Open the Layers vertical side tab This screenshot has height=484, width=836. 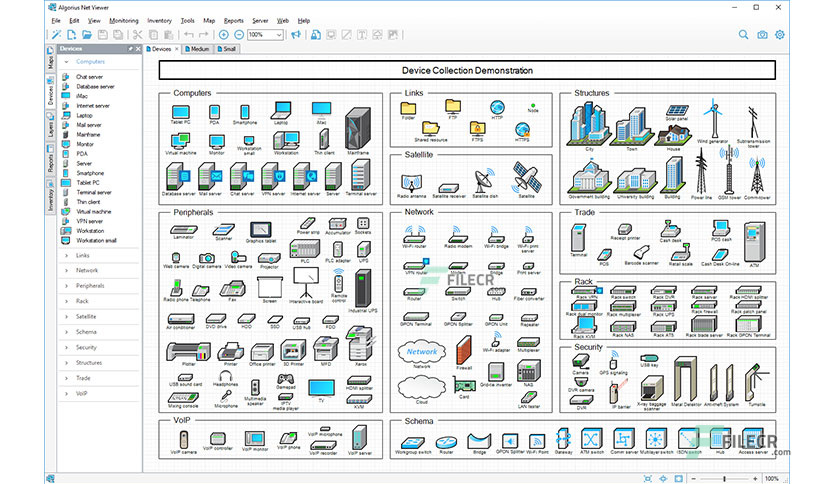click(50, 125)
